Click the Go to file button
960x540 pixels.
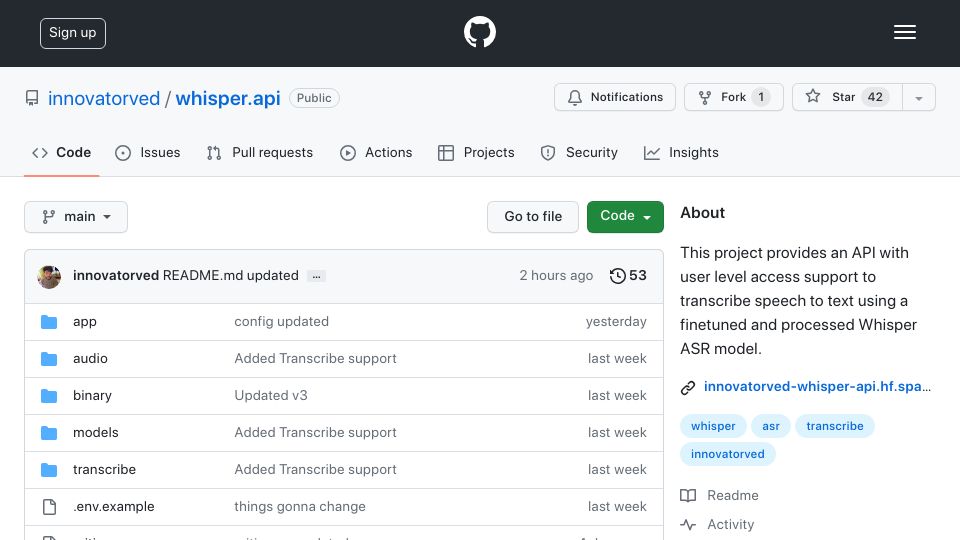tap(533, 217)
